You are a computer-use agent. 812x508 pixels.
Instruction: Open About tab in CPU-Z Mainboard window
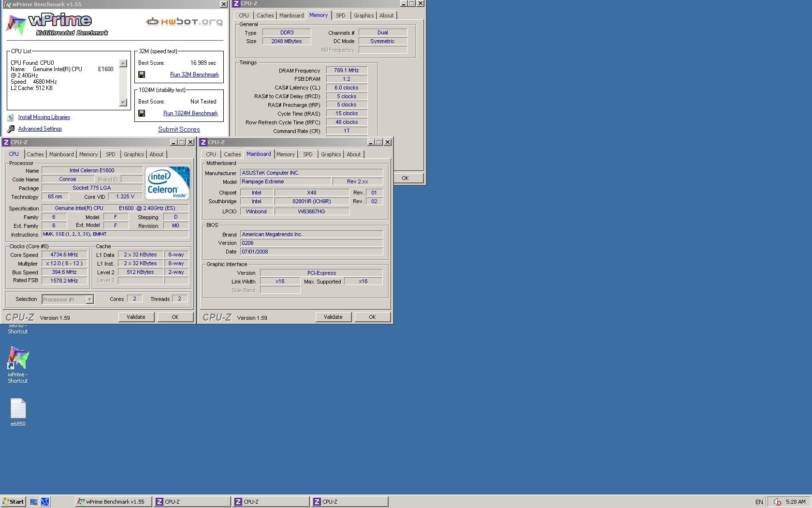pyautogui.click(x=353, y=154)
